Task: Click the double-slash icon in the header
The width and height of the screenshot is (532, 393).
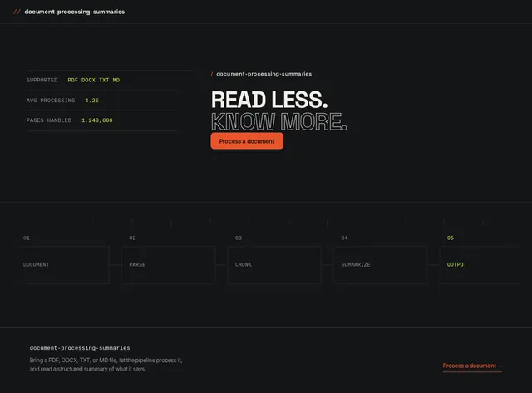Action: [x=17, y=12]
